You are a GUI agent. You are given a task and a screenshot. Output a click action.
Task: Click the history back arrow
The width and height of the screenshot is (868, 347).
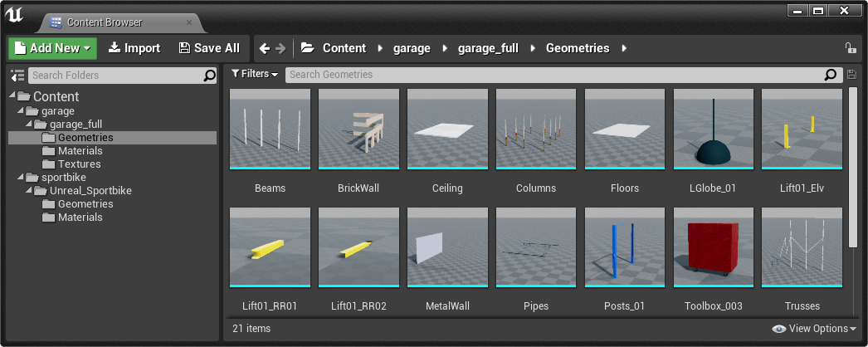tap(265, 48)
